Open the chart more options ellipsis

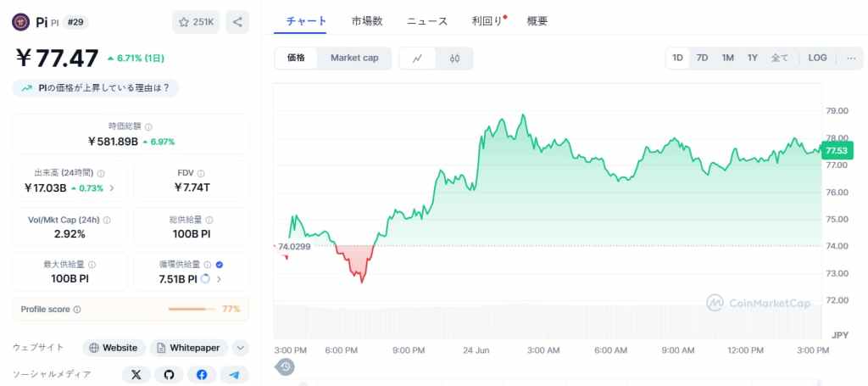(851, 58)
